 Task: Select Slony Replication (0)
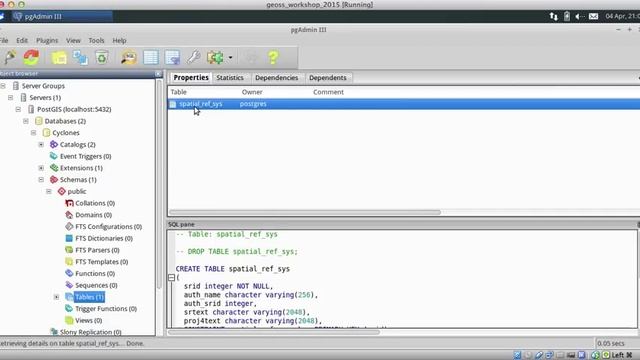[x=90, y=332]
